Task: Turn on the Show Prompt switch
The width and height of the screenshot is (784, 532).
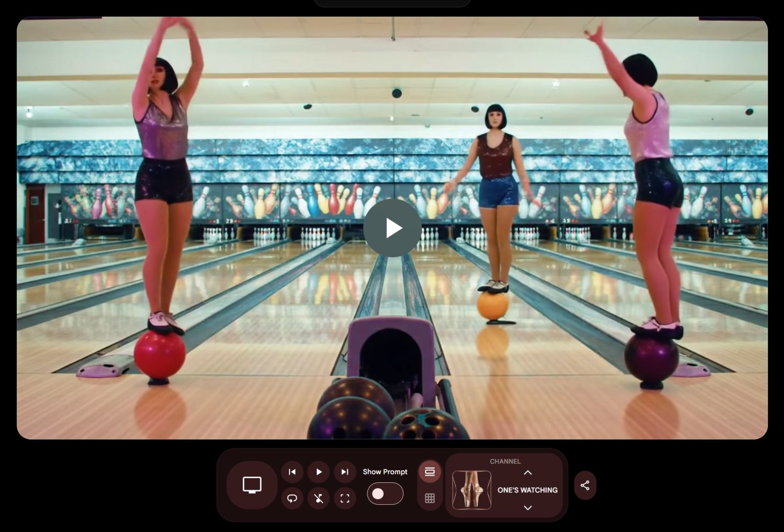Action: point(385,494)
